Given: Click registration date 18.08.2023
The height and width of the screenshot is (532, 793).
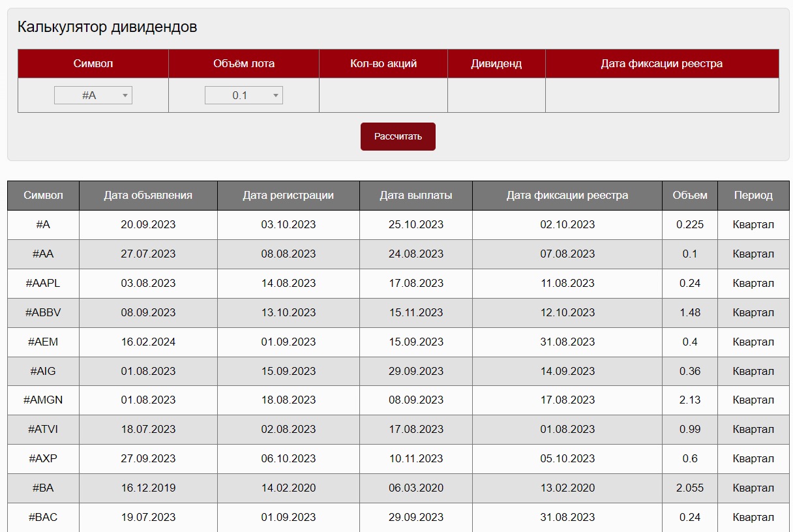Looking at the screenshot, I should (288, 400).
